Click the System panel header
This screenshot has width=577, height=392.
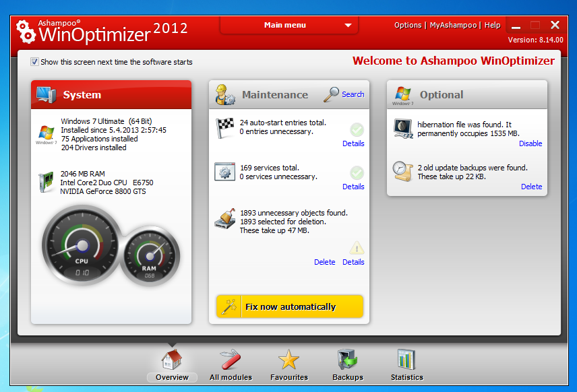pos(111,94)
